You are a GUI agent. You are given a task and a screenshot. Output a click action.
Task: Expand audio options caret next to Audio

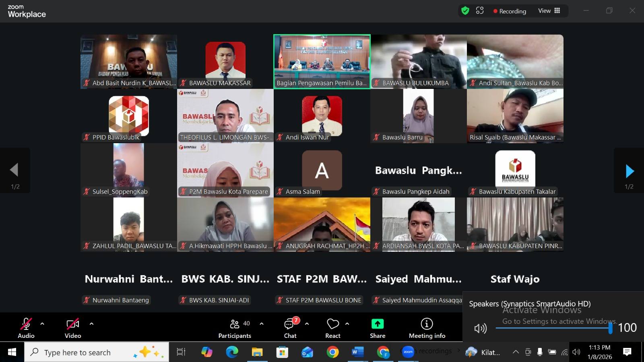click(x=42, y=324)
